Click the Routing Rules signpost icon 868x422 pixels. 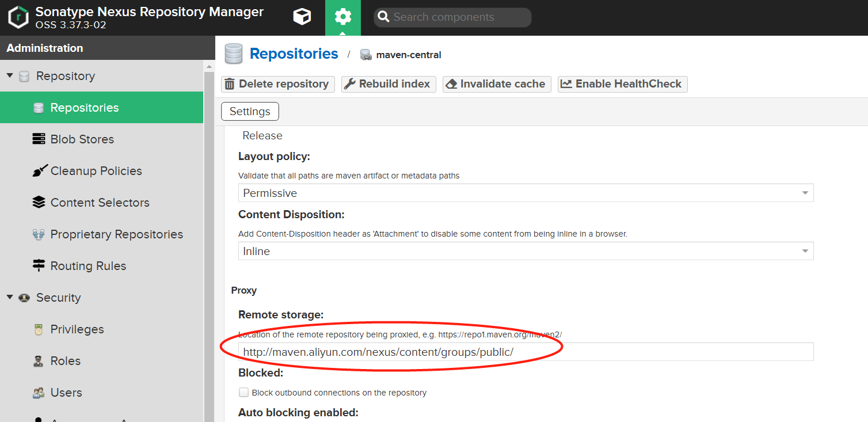coord(39,266)
